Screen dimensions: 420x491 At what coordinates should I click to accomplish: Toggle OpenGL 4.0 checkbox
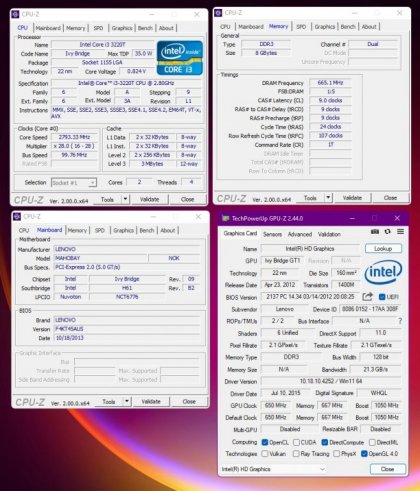point(364,454)
